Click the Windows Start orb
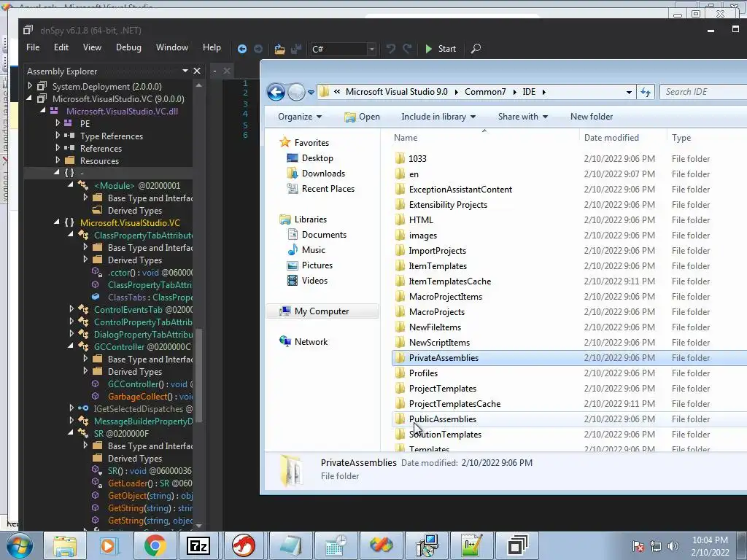 pyautogui.click(x=19, y=545)
